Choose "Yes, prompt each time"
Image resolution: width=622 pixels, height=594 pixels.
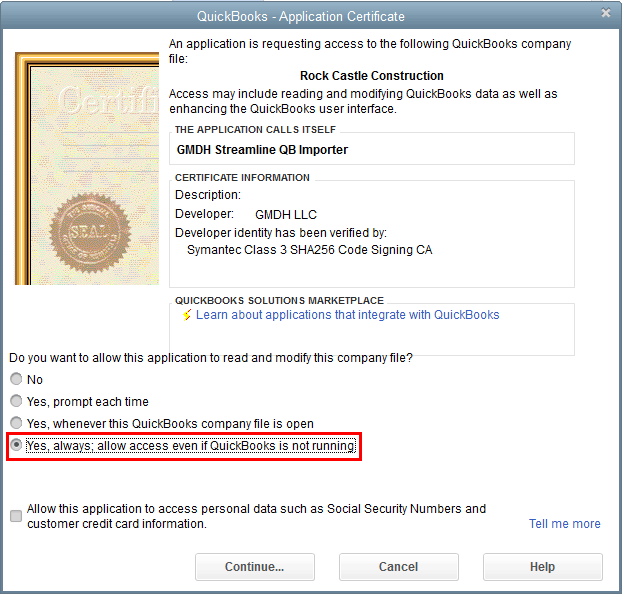pyautogui.click(x=16, y=402)
